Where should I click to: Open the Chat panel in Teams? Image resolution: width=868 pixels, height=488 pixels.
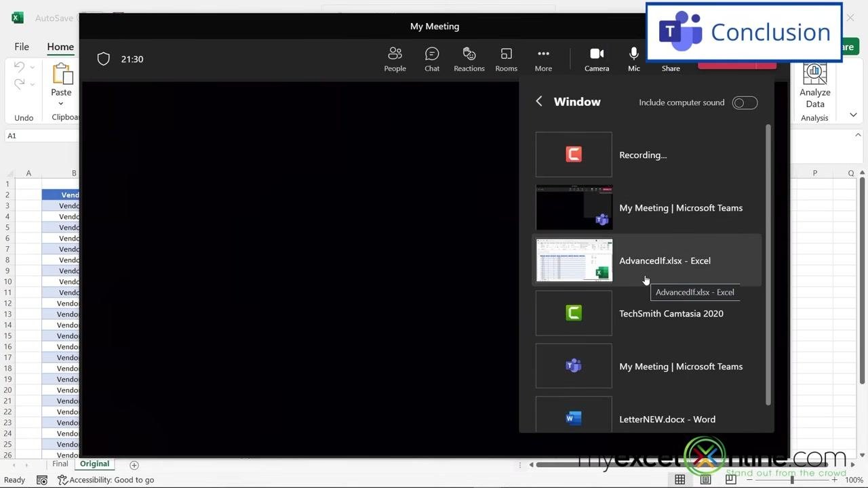[x=432, y=59]
